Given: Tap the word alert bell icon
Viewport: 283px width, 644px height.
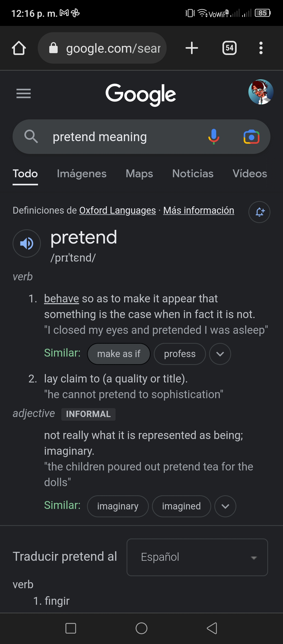Looking at the screenshot, I should [259, 212].
